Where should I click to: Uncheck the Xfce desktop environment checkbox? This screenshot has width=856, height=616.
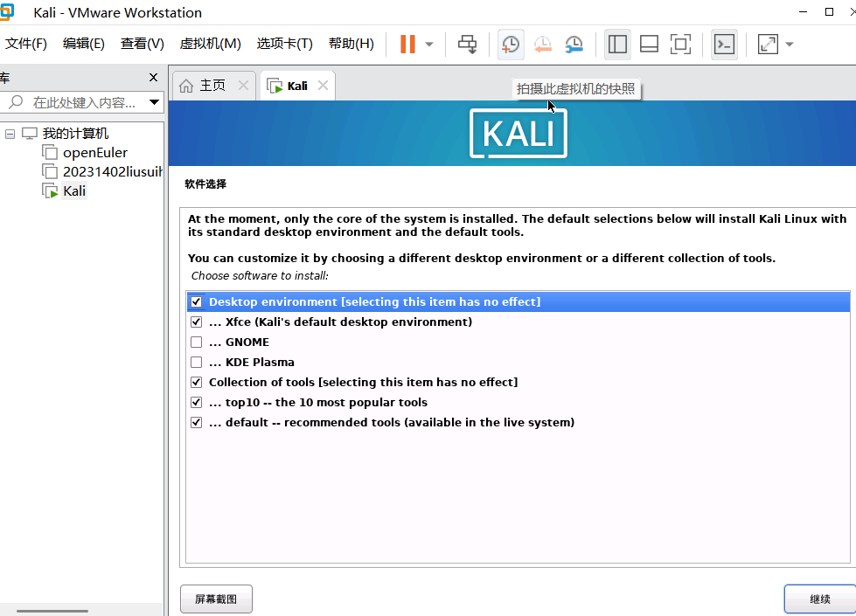pyautogui.click(x=197, y=322)
